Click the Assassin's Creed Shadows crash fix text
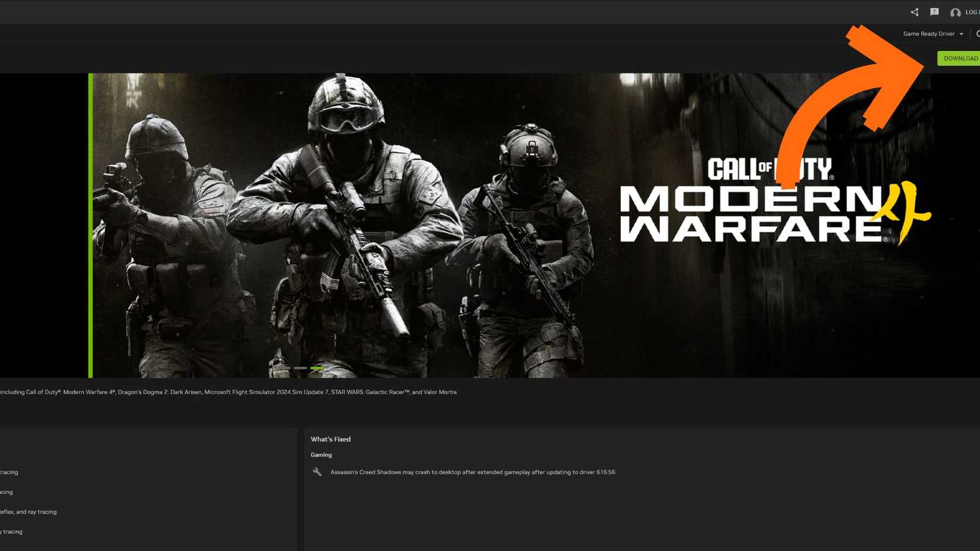Viewport: 980px width, 551px height. (473, 472)
